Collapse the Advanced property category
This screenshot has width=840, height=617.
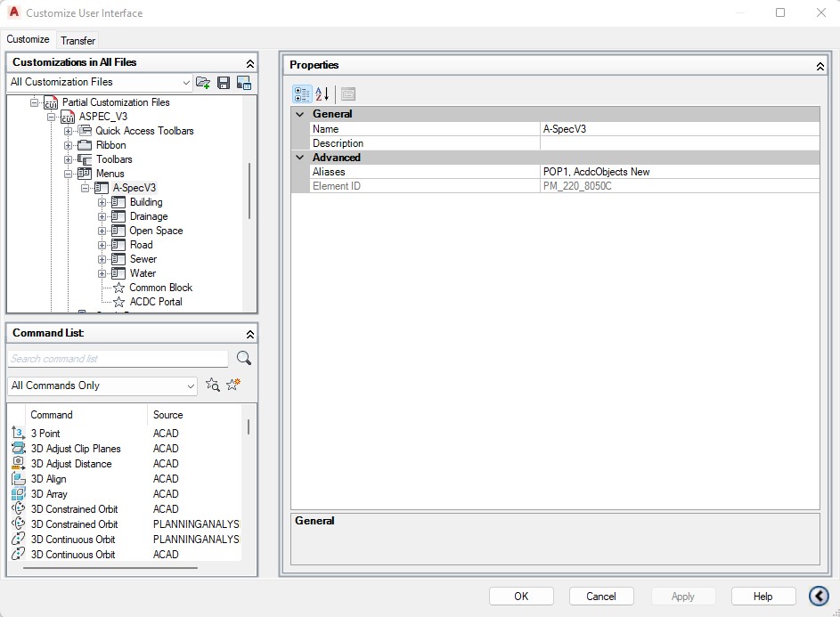(x=300, y=158)
